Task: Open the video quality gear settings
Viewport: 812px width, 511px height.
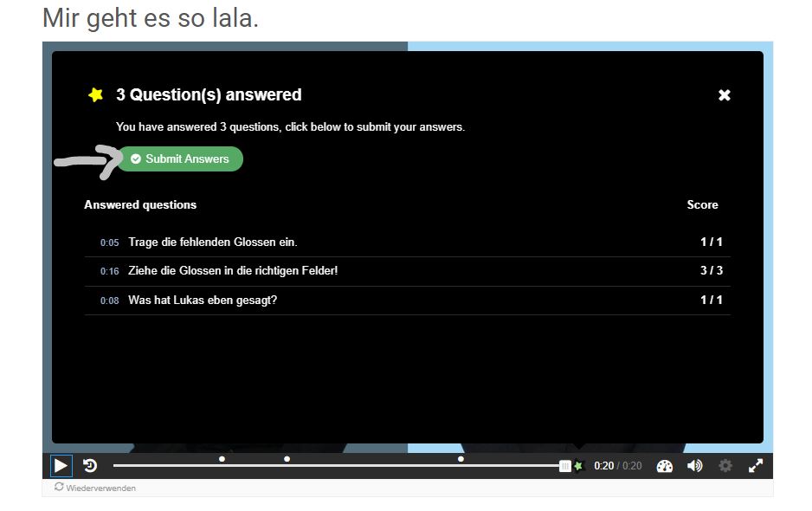Action: pos(725,466)
